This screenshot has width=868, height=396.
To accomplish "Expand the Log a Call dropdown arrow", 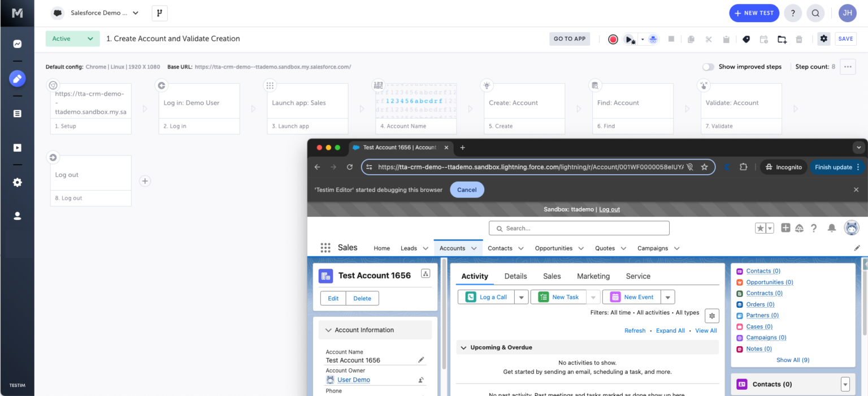I will [521, 297].
